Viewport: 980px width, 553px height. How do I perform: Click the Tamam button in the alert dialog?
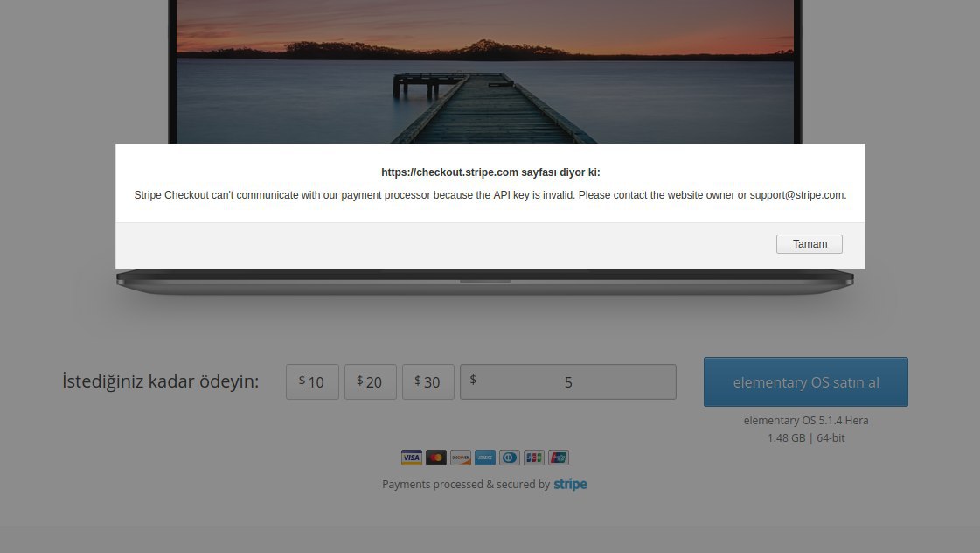pyautogui.click(x=809, y=244)
